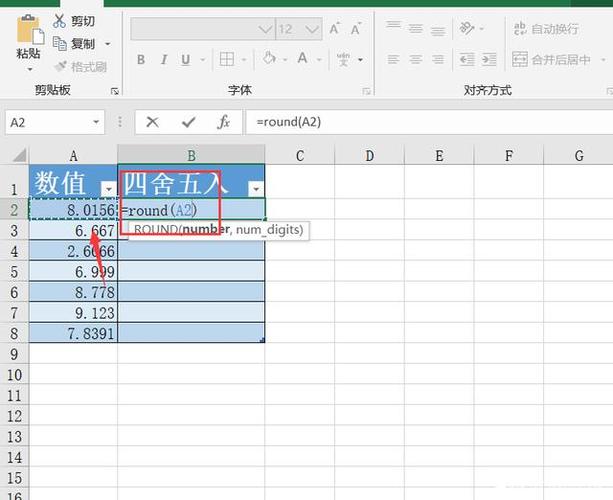Open the underline style dropdown arrow

203,60
